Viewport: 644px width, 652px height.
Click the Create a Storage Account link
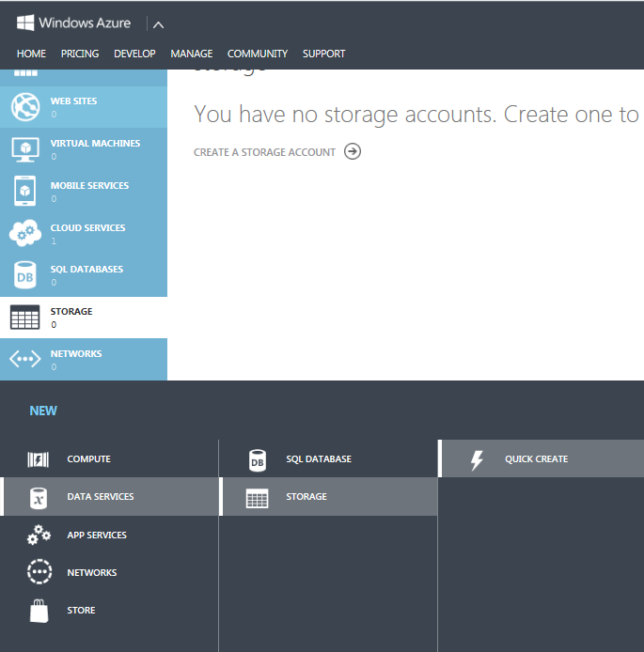coord(264,152)
